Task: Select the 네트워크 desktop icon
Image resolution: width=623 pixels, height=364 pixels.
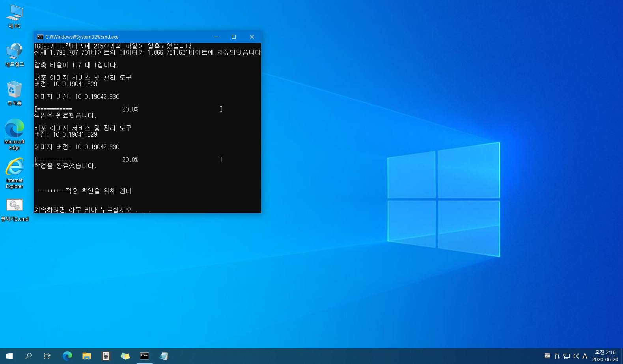Action: [15, 55]
